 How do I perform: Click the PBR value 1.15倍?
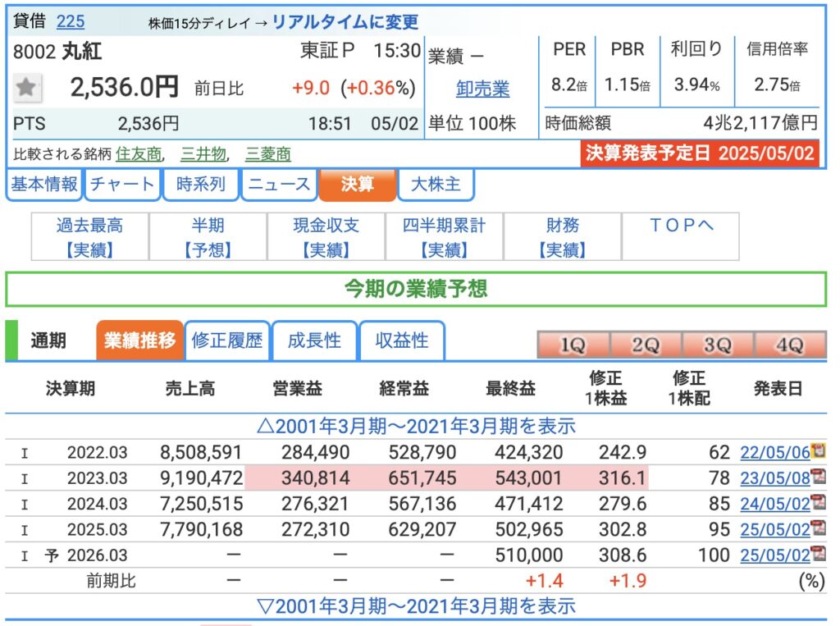point(628,85)
